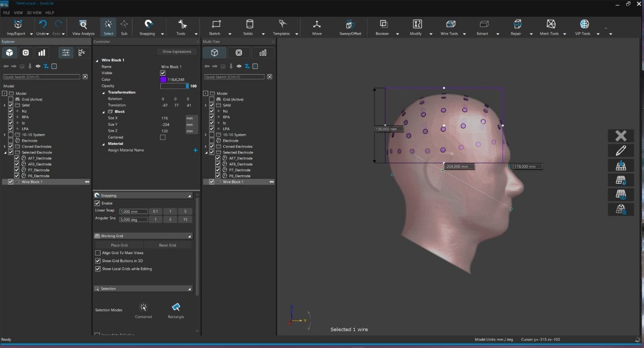Click the Place Grid button

119,245
